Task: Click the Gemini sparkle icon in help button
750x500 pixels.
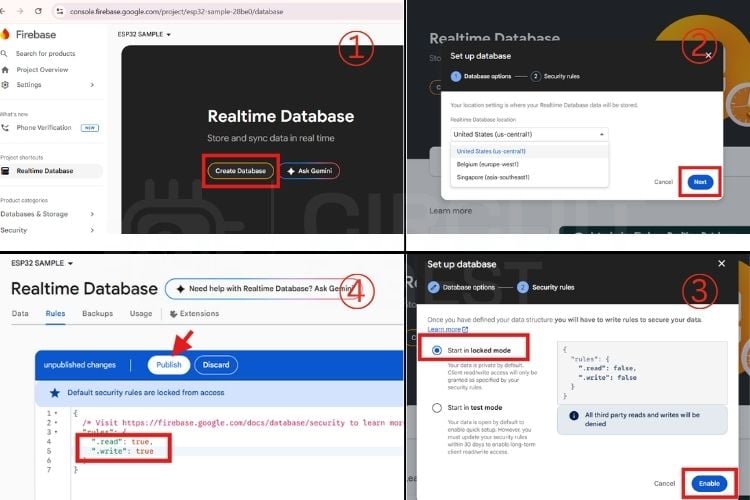Action: (x=180, y=289)
